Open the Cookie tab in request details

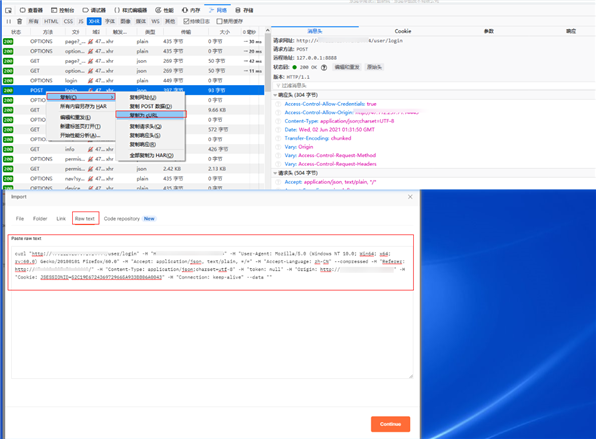(403, 31)
